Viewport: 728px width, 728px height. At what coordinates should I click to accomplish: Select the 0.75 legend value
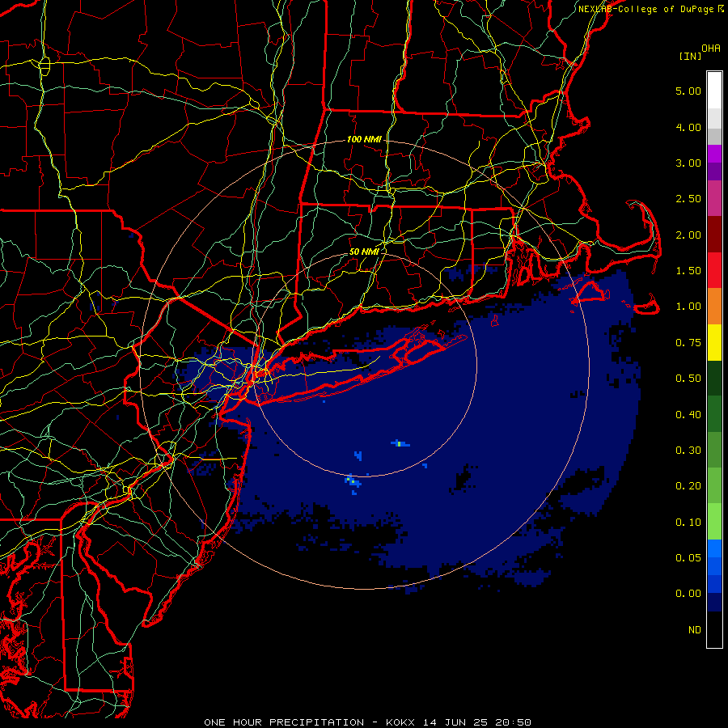688,343
